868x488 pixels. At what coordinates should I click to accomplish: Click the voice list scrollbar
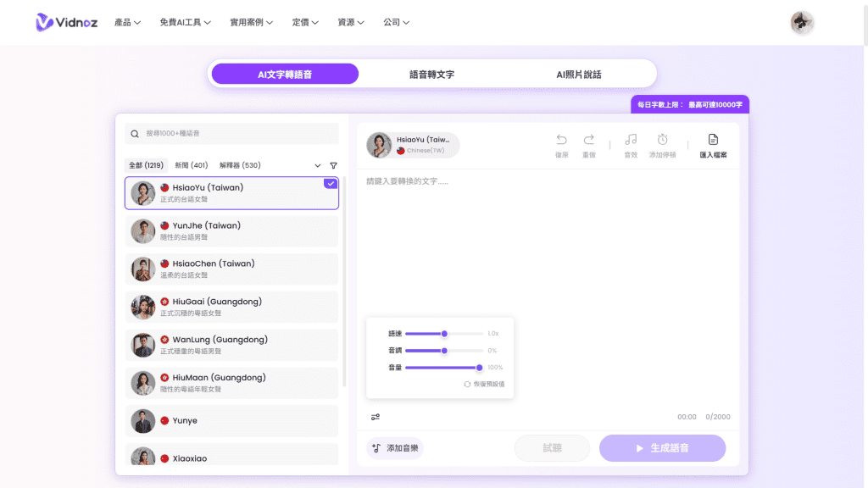[x=344, y=282]
